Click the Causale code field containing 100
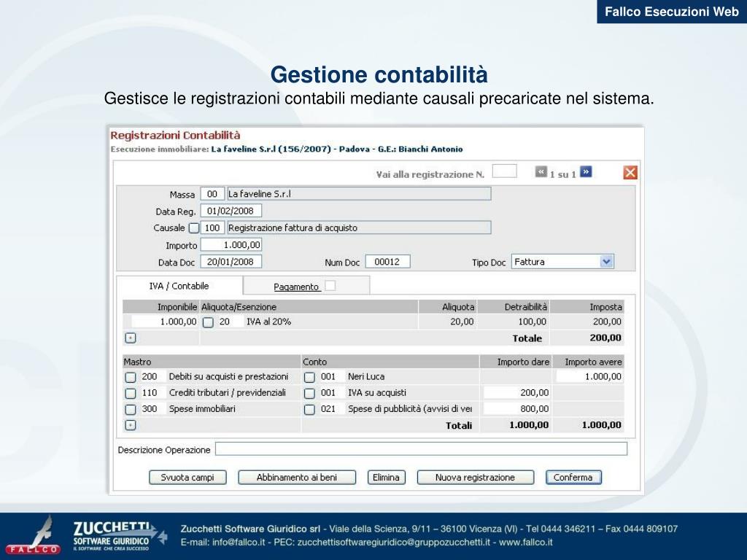The image size is (747, 560). [x=212, y=227]
